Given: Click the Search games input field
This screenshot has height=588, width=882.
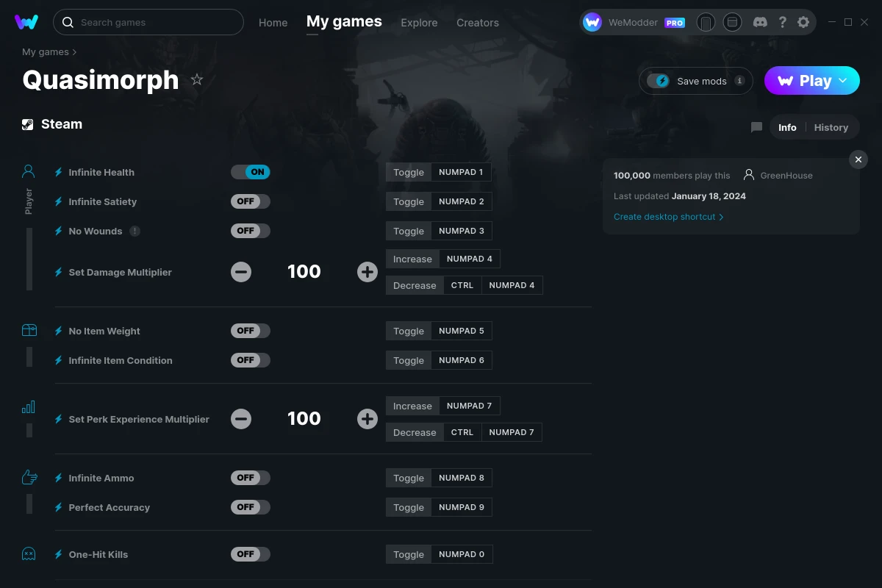Looking at the screenshot, I should click(x=147, y=22).
